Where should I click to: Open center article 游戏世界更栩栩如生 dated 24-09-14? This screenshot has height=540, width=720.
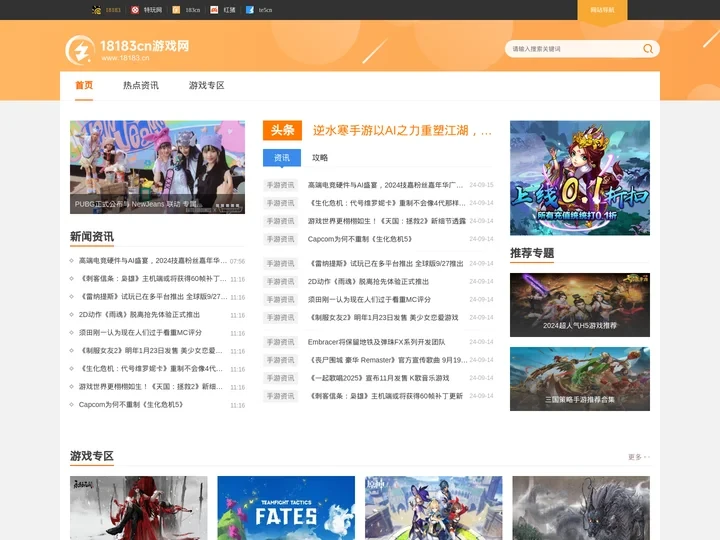tap(387, 221)
